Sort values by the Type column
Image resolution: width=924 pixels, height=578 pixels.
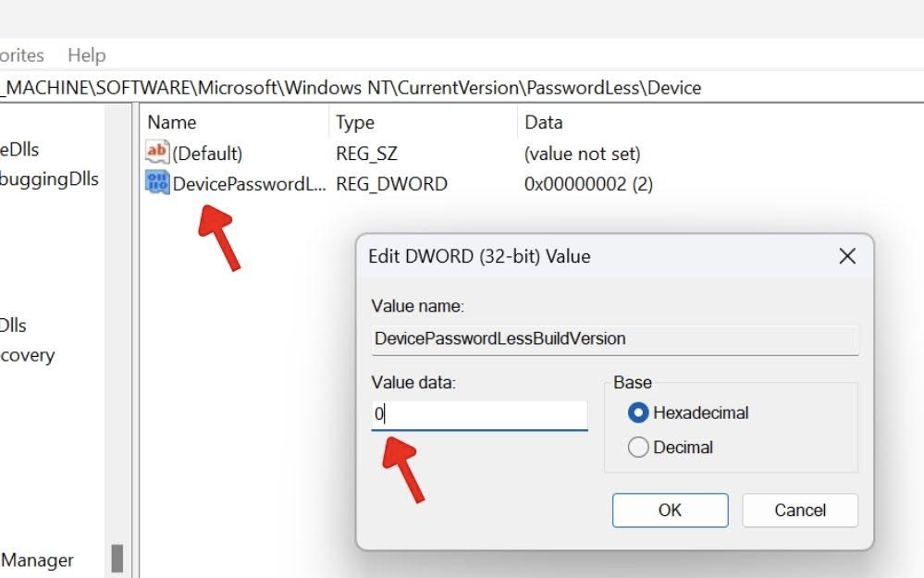(x=354, y=122)
